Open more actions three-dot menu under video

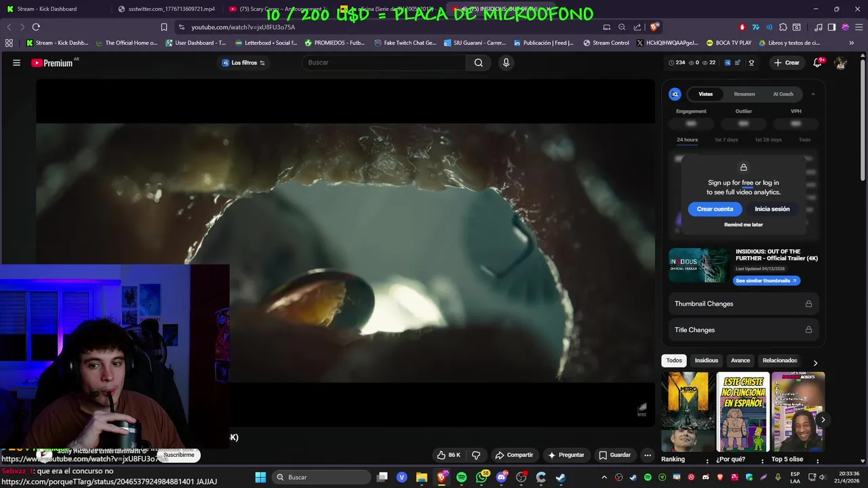click(x=648, y=455)
